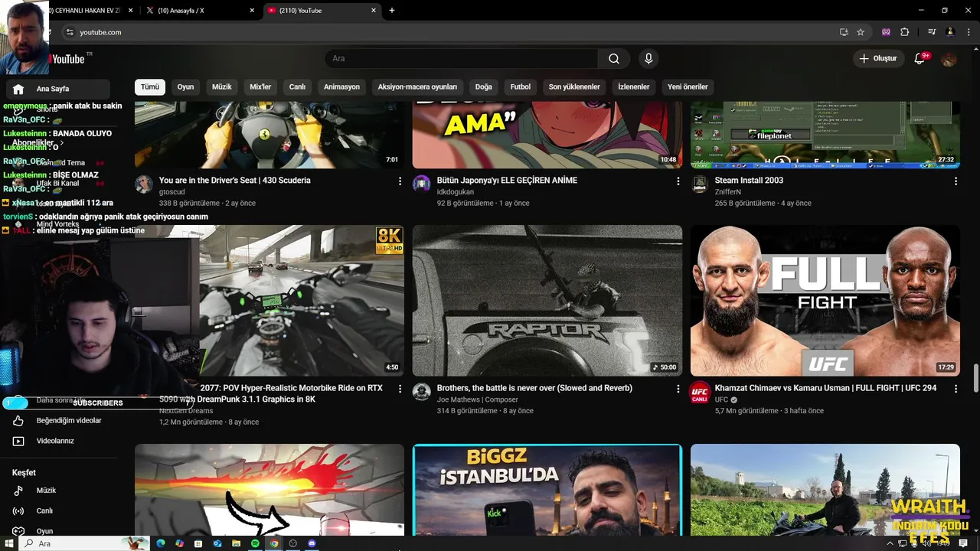
Task: Open UFC channel avatar
Action: pyautogui.click(x=700, y=391)
